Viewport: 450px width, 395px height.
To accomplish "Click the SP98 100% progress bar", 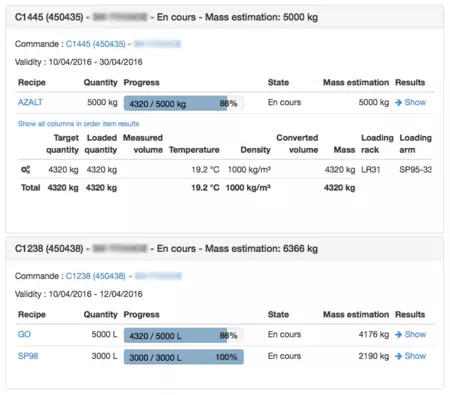I will (184, 357).
